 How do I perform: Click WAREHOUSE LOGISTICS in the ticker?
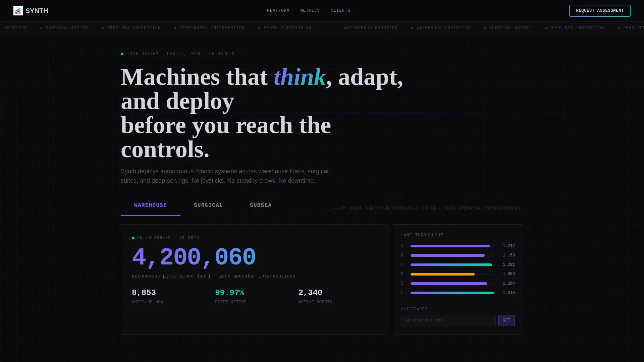(443, 28)
